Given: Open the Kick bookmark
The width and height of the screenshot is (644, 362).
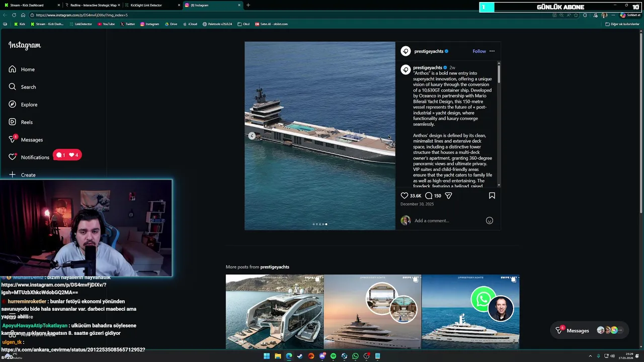Looking at the screenshot, I should coord(20,24).
